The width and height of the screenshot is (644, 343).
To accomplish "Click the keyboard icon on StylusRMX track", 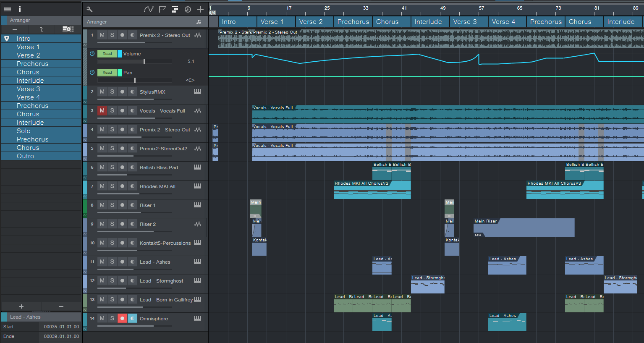I will click(x=197, y=92).
